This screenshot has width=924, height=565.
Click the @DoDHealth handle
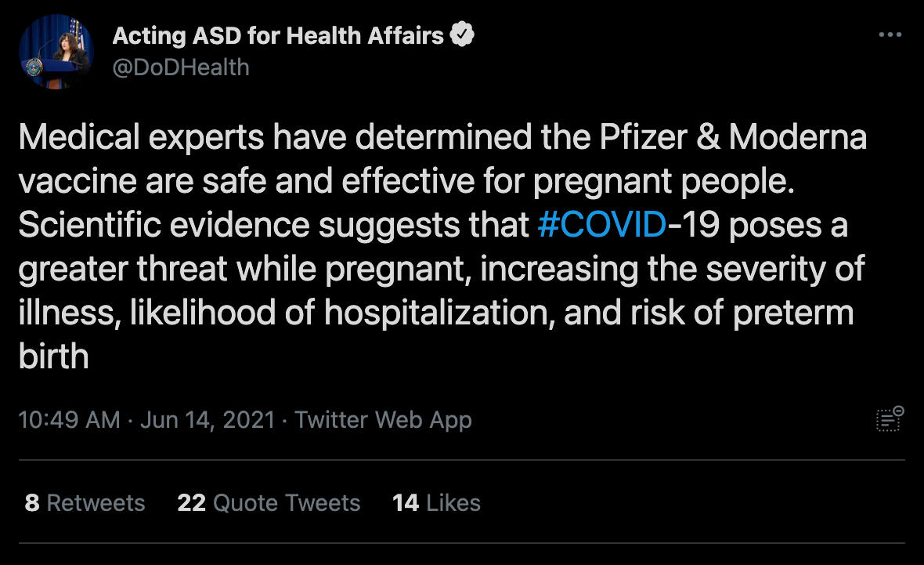[x=181, y=67]
